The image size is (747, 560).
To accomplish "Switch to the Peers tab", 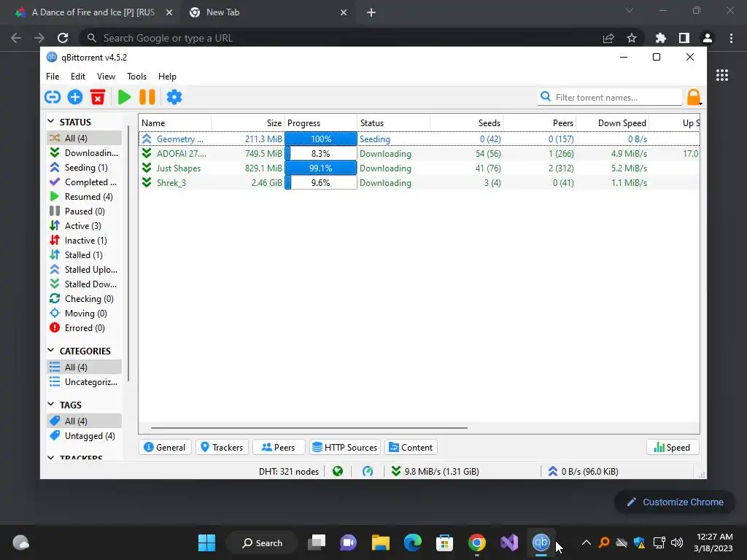I will [279, 447].
